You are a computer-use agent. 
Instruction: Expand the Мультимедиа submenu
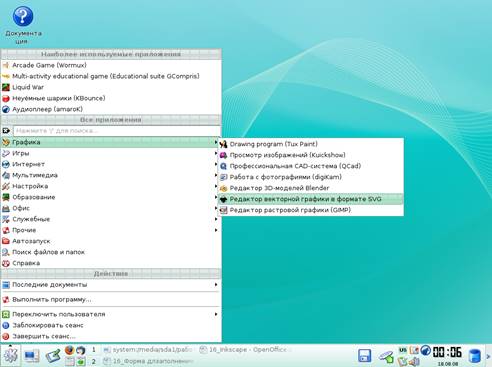(111, 175)
